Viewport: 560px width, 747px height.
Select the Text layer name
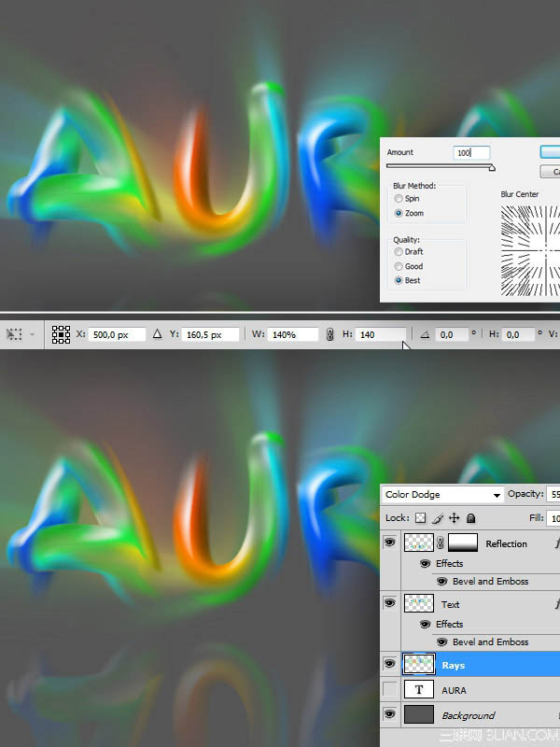coord(450,604)
